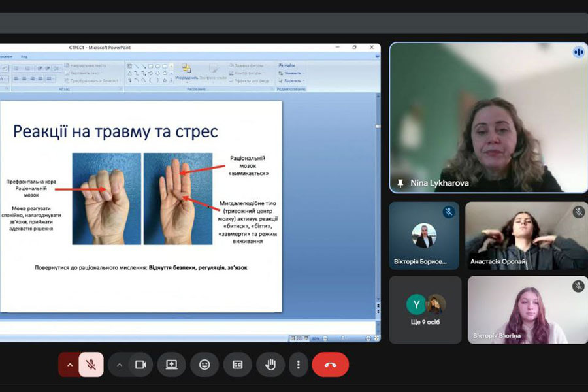Open the Вид tab in PowerPoint
Image resolution: width=588 pixels, height=392 pixels.
point(24,57)
